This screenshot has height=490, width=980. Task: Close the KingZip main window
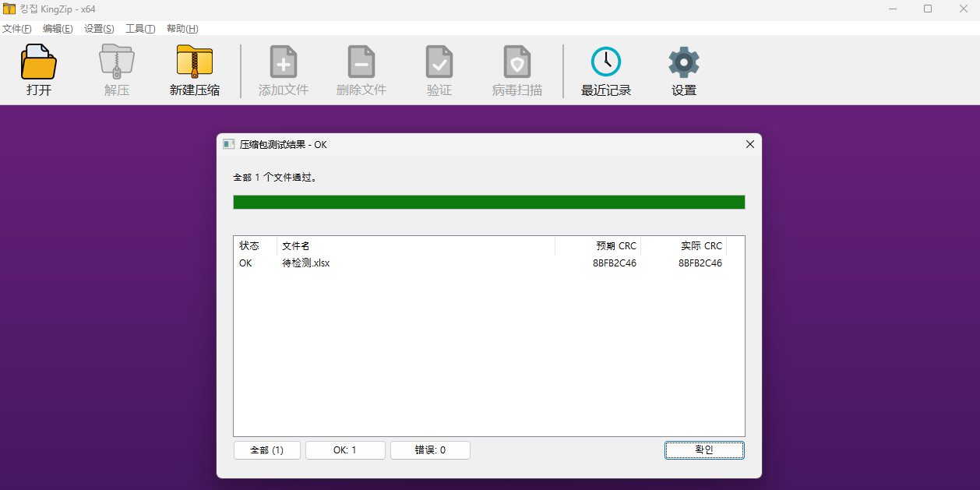point(964,9)
